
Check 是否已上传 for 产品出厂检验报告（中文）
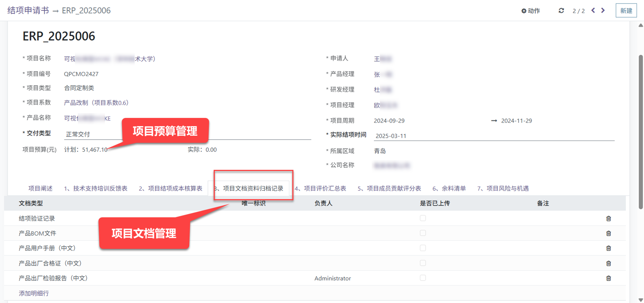click(x=423, y=278)
